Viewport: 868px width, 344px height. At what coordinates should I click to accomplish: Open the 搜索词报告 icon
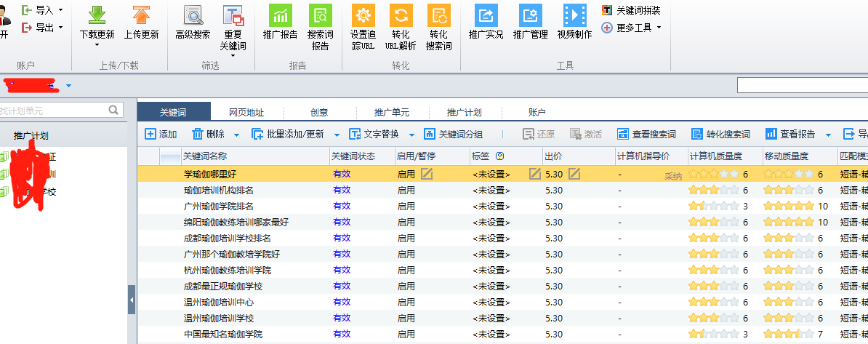click(x=320, y=15)
